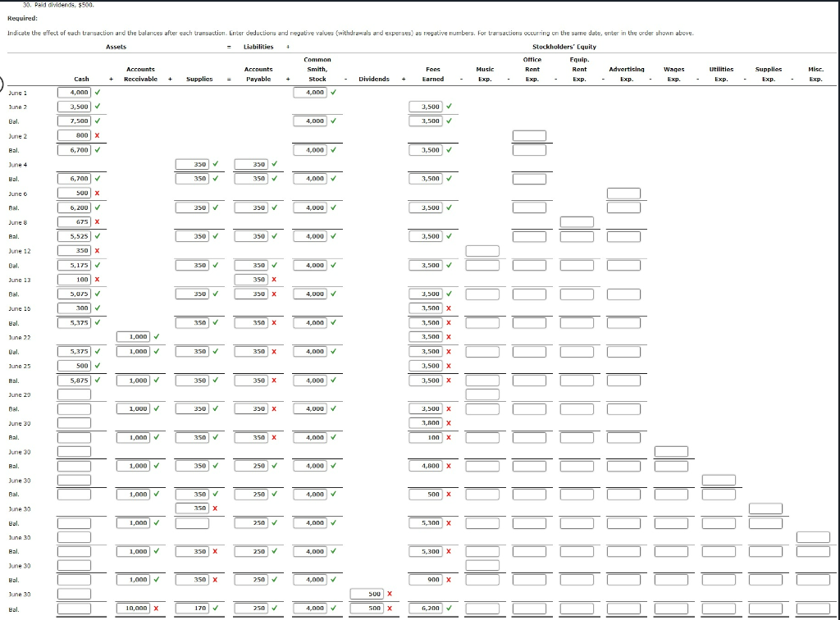Click the June 13 Cash field containing 100
This screenshot has width=840, height=620.
coord(75,280)
